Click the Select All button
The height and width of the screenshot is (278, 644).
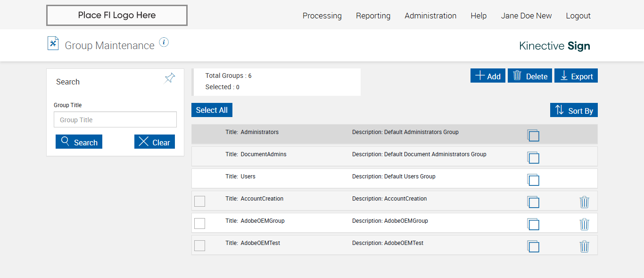(x=212, y=110)
